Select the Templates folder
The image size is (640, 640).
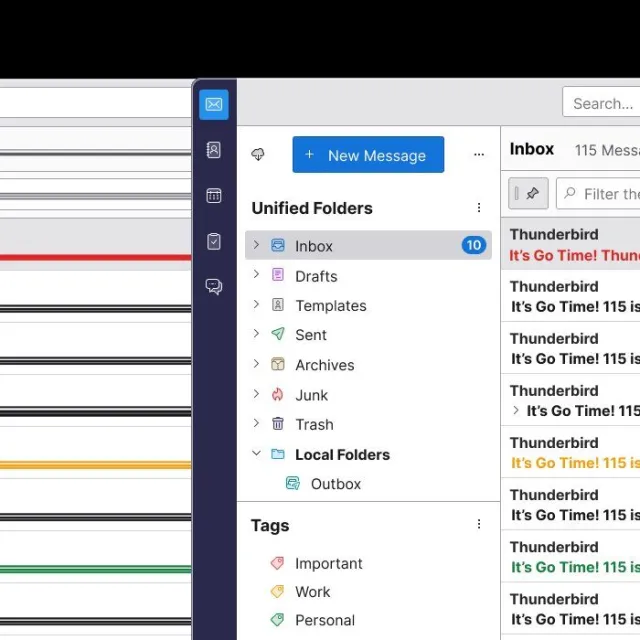click(368, 305)
